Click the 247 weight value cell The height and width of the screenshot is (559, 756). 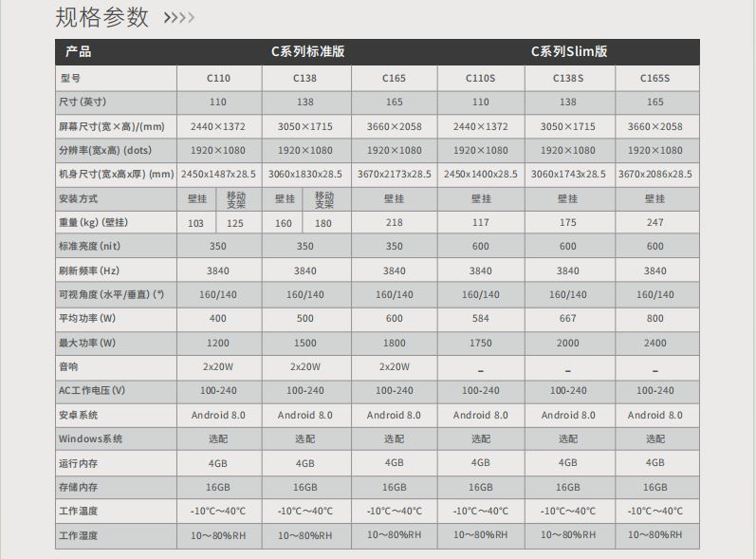click(655, 223)
